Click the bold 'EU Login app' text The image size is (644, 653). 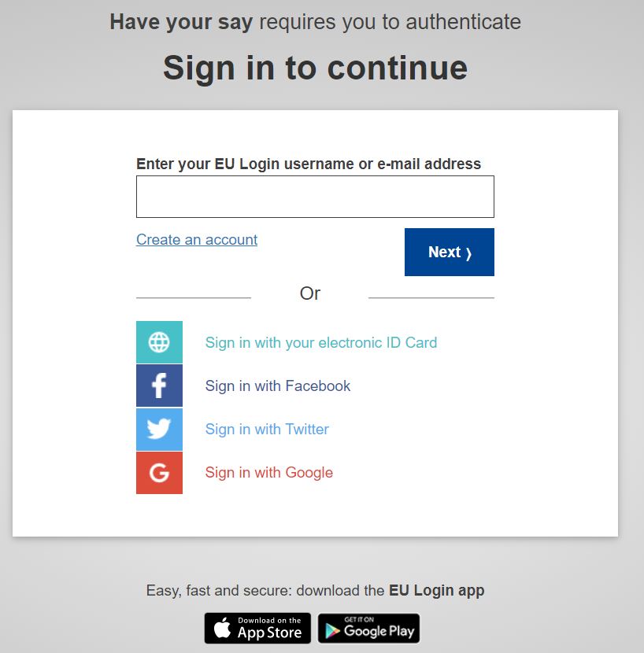coord(437,590)
